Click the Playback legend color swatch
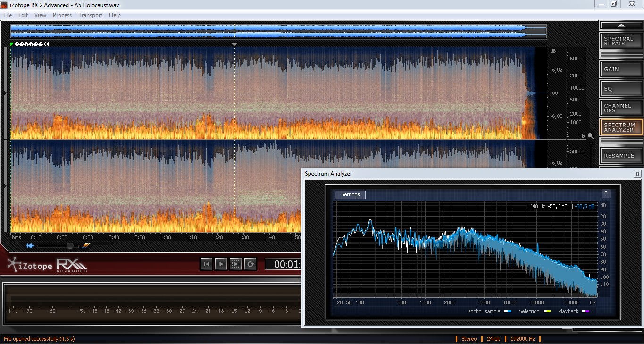This screenshot has width=644, height=344. tap(586, 312)
